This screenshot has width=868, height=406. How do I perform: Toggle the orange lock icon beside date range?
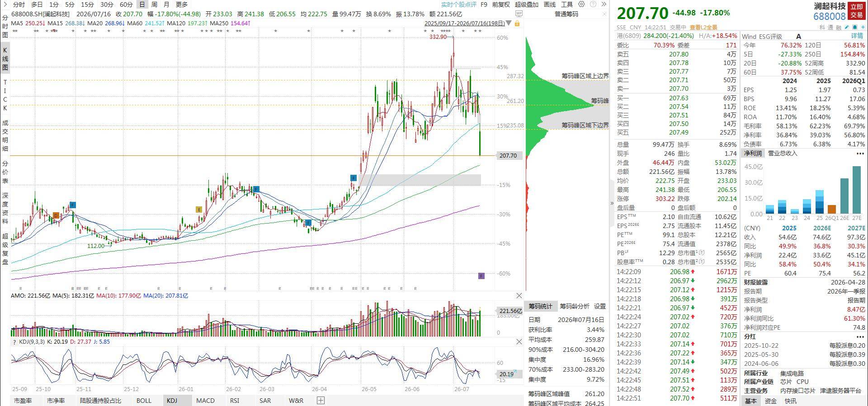[x=517, y=23]
